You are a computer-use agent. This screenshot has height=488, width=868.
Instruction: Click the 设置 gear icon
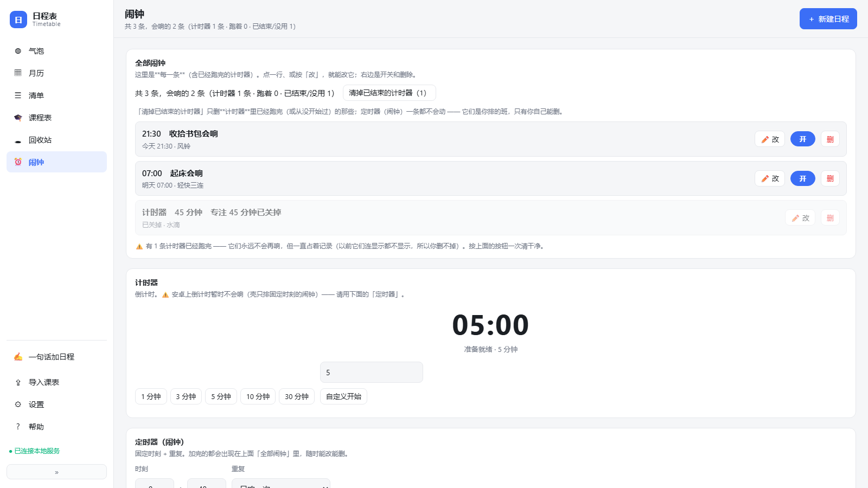coord(18,404)
